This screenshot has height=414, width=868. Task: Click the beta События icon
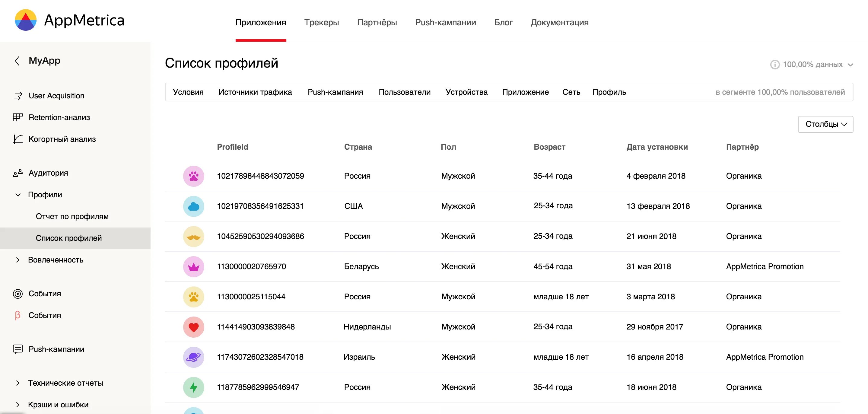[17, 316]
